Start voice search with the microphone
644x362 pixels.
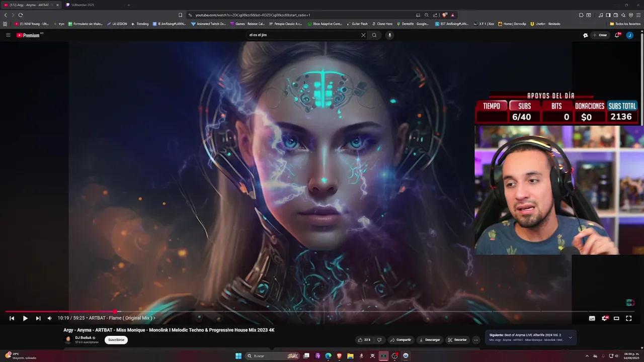(x=389, y=35)
